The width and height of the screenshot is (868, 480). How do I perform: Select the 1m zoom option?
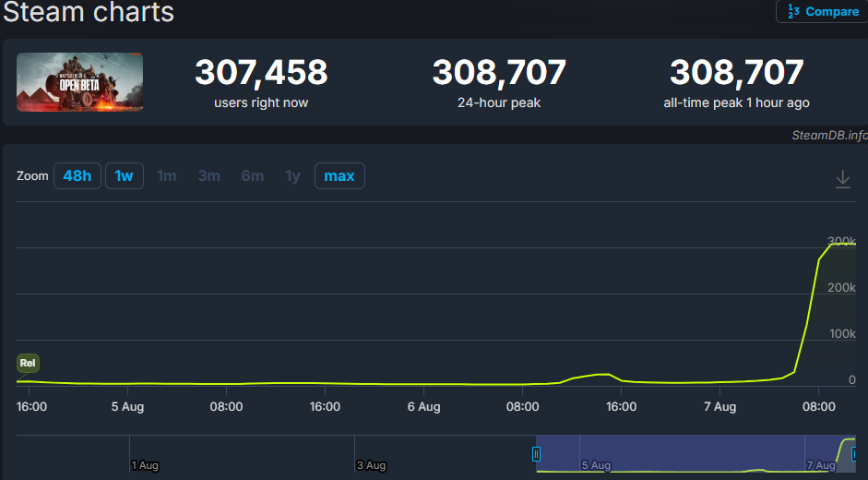point(167,175)
